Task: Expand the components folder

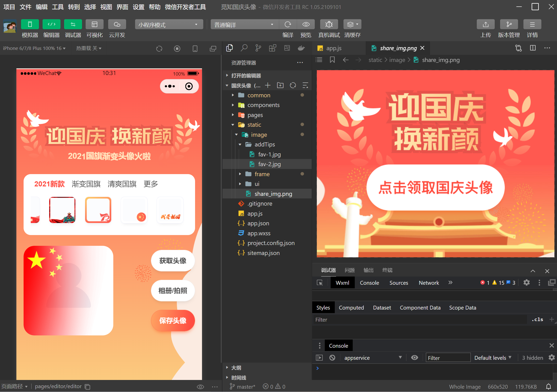Action: 267,105
